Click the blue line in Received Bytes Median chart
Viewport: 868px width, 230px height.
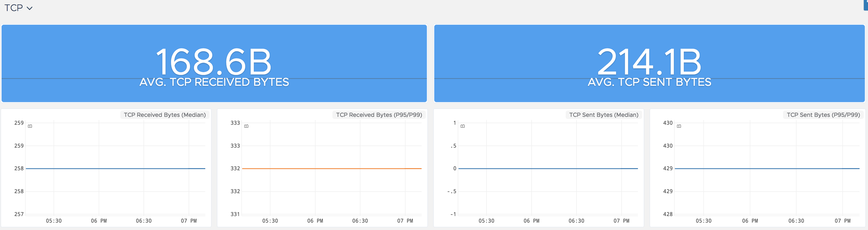(116, 168)
